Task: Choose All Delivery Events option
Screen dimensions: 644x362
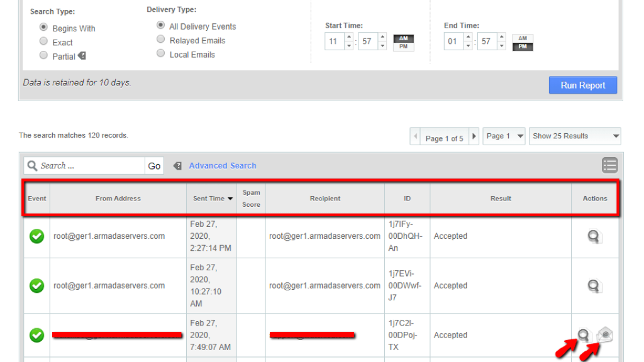Action: (160, 25)
